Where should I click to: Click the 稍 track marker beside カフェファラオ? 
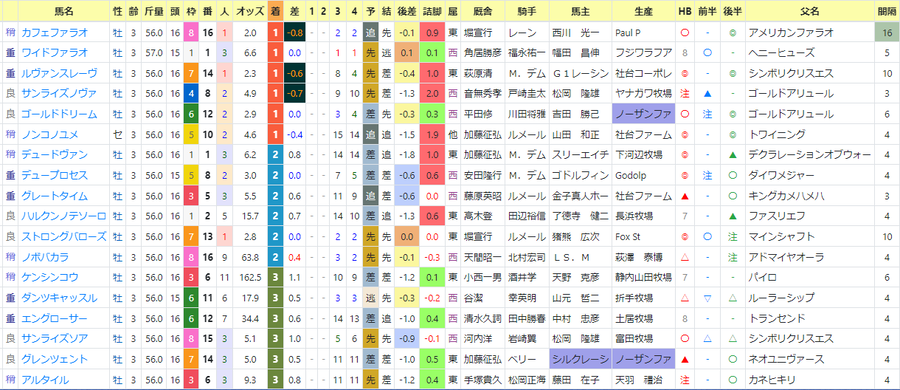10,33
